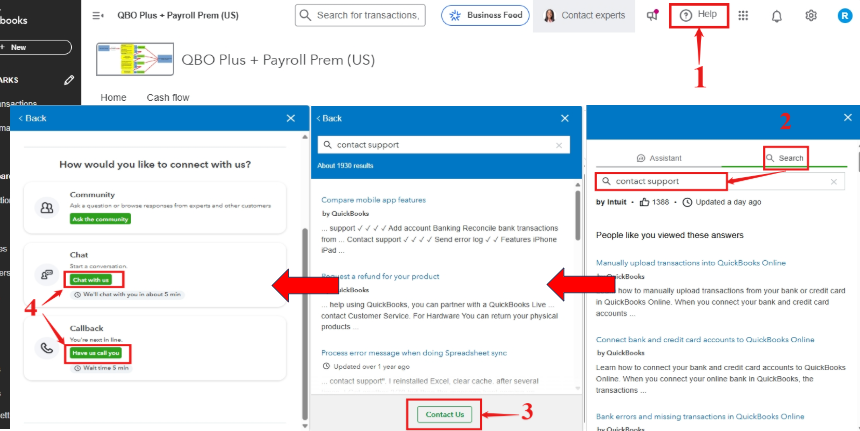The height and width of the screenshot is (431, 860).
Task: Open Process error message Spreadsheet sync article
Action: click(414, 353)
